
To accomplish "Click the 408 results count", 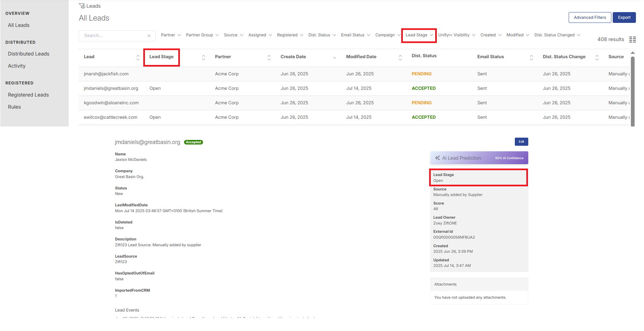I will tap(611, 39).
